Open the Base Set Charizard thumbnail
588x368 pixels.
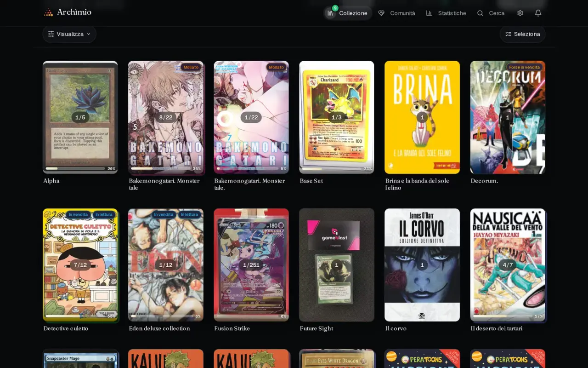(x=337, y=117)
